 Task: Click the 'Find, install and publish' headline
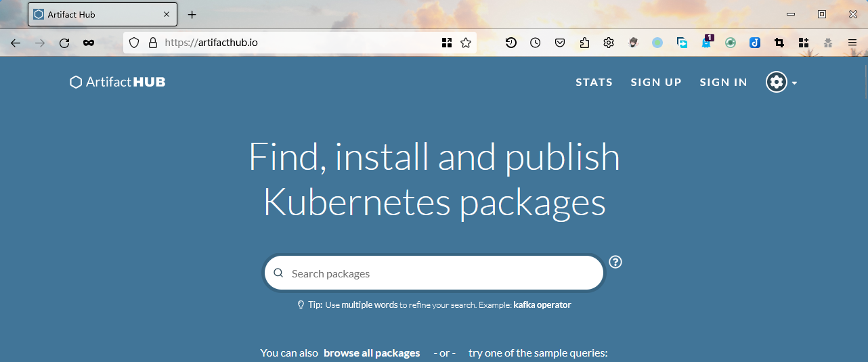click(434, 156)
